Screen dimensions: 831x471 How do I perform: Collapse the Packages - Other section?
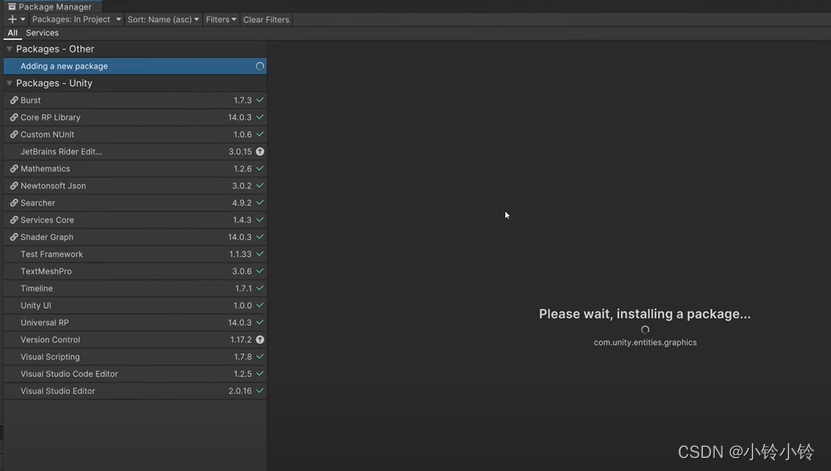pyautogui.click(x=9, y=49)
